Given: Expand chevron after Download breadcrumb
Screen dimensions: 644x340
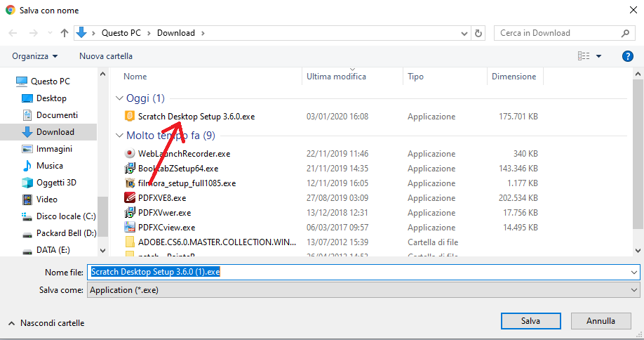Looking at the screenshot, I should point(203,33).
